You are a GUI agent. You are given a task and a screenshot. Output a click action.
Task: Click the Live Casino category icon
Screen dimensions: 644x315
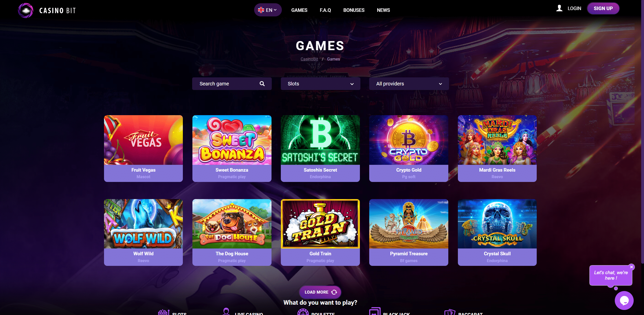pyautogui.click(x=226, y=311)
